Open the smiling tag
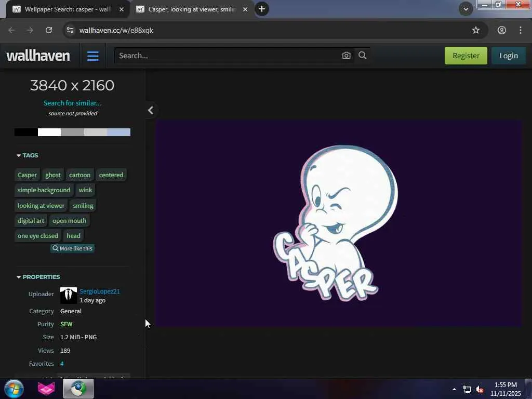The image size is (532, 399). point(83,206)
